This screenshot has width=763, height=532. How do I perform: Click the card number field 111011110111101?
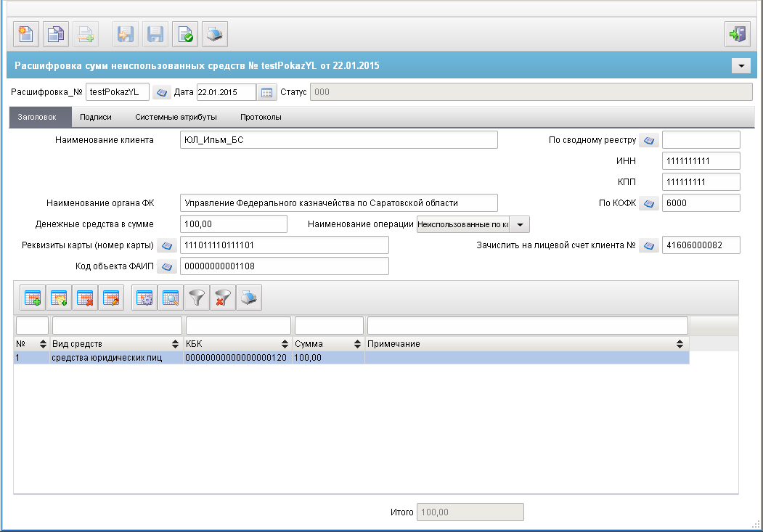[284, 245]
